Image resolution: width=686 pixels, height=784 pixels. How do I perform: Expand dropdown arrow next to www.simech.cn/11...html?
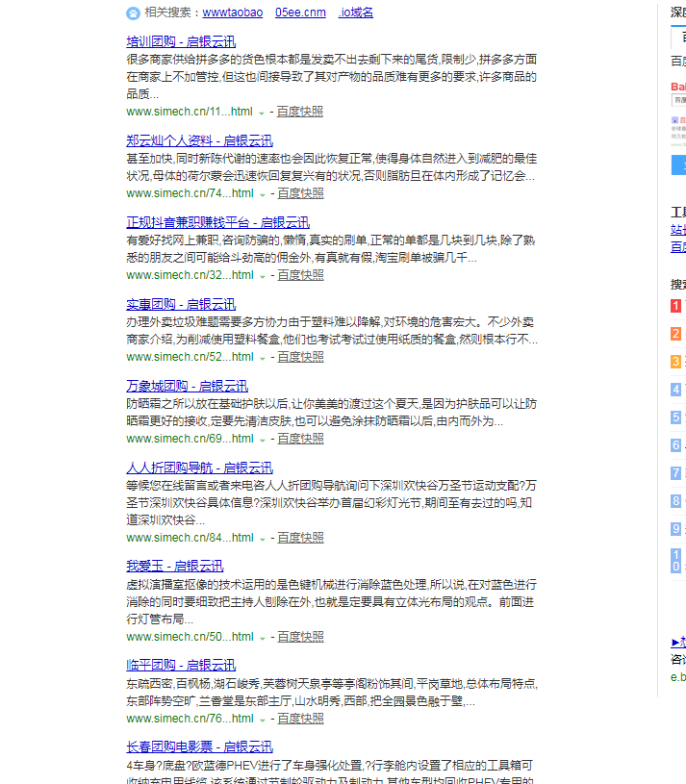coord(261,113)
